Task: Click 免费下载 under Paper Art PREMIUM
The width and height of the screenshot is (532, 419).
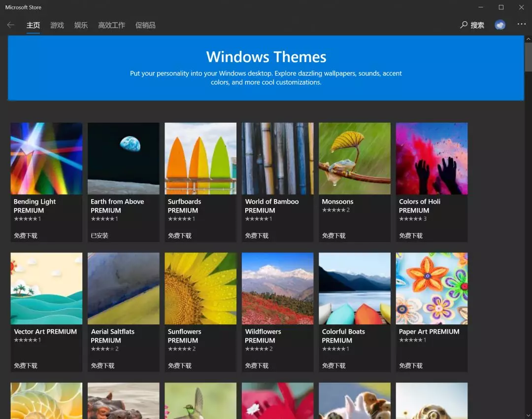Action: [x=410, y=366]
